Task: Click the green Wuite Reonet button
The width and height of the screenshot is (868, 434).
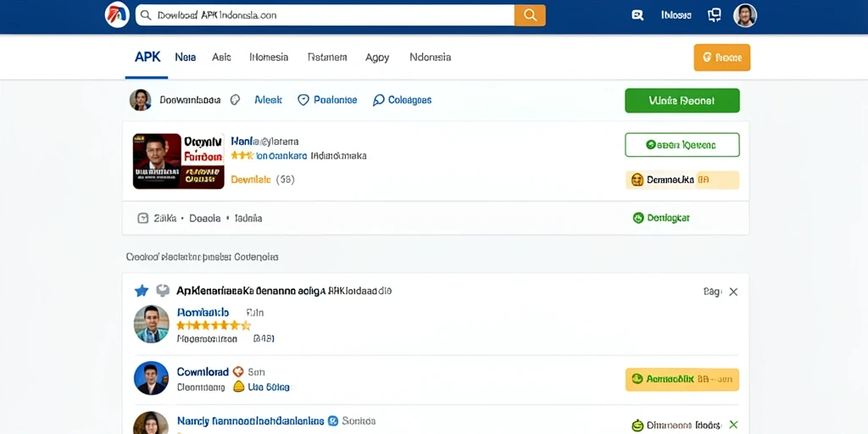Action: 682,101
